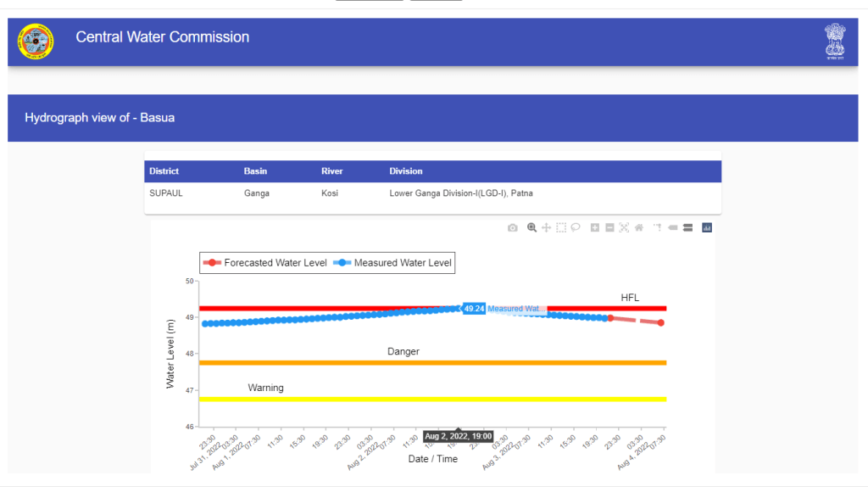Image resolution: width=868 pixels, height=492 pixels.
Task: Click the Central Water Commission title
Action: 163,37
